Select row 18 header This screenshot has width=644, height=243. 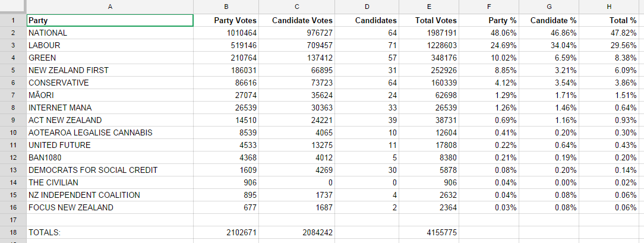point(12,233)
